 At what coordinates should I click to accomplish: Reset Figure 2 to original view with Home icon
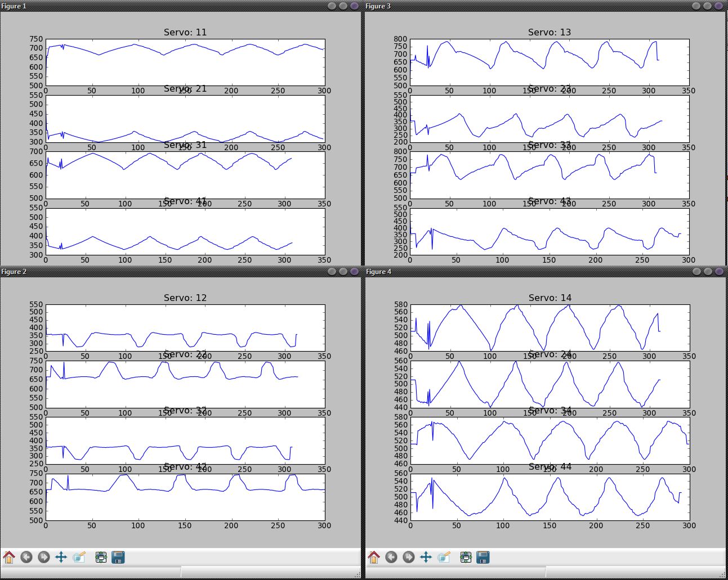pyautogui.click(x=9, y=557)
